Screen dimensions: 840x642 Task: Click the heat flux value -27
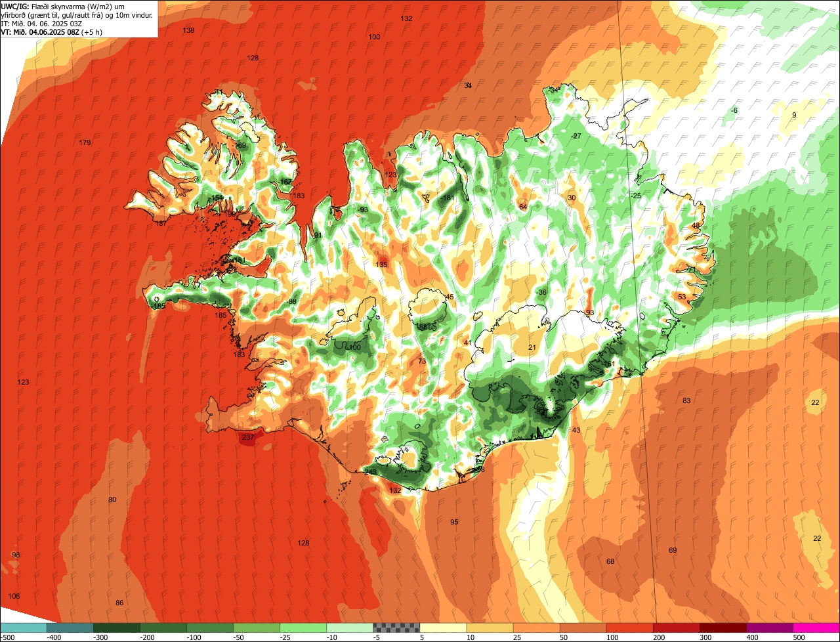pyautogui.click(x=576, y=137)
